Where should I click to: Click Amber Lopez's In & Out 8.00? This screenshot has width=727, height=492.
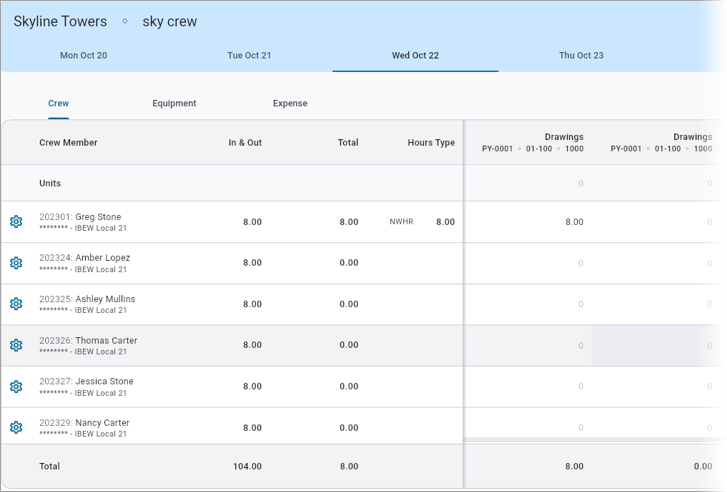(x=252, y=262)
